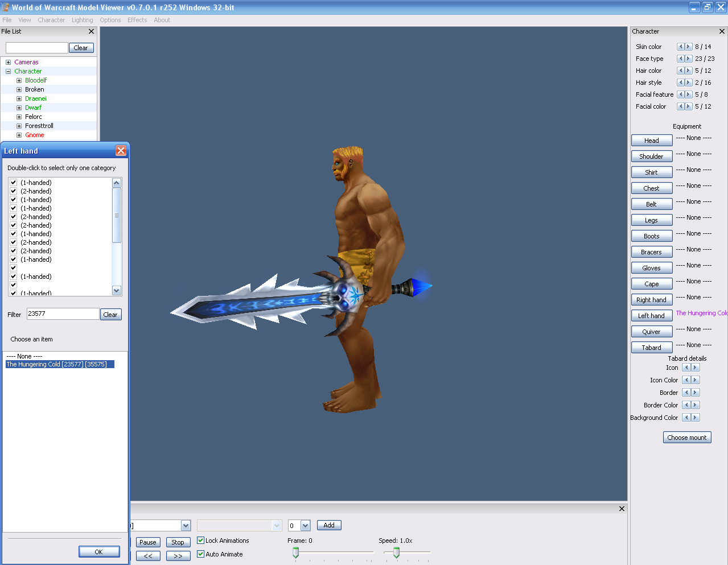
Task: Toggle Lock Animations checkbox
Action: tap(200, 540)
